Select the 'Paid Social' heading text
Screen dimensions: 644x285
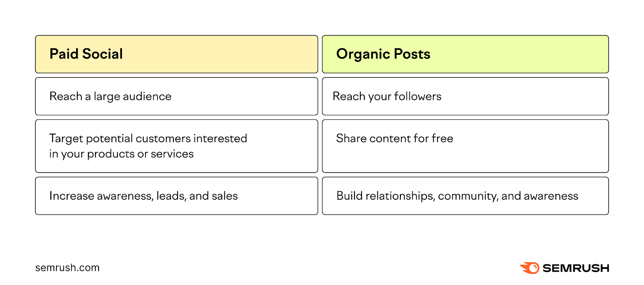pos(86,54)
